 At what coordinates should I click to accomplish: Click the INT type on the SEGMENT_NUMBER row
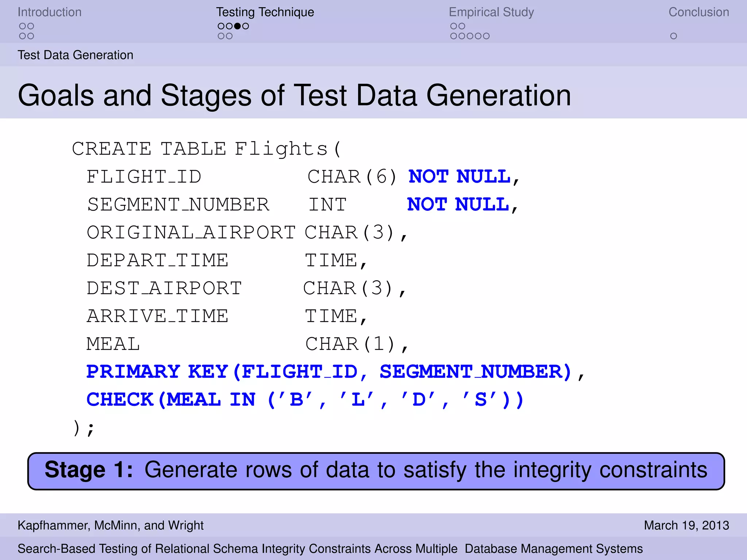point(328,205)
